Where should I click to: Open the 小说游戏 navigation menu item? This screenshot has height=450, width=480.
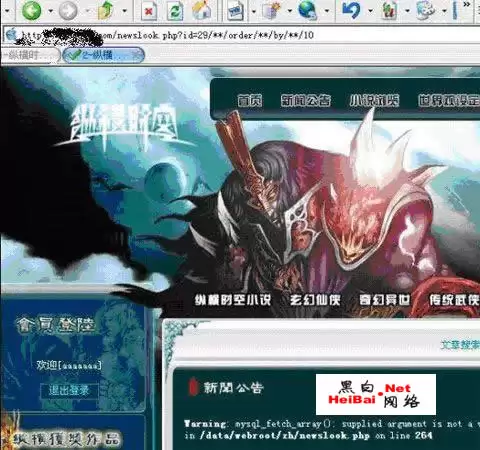click(x=374, y=100)
